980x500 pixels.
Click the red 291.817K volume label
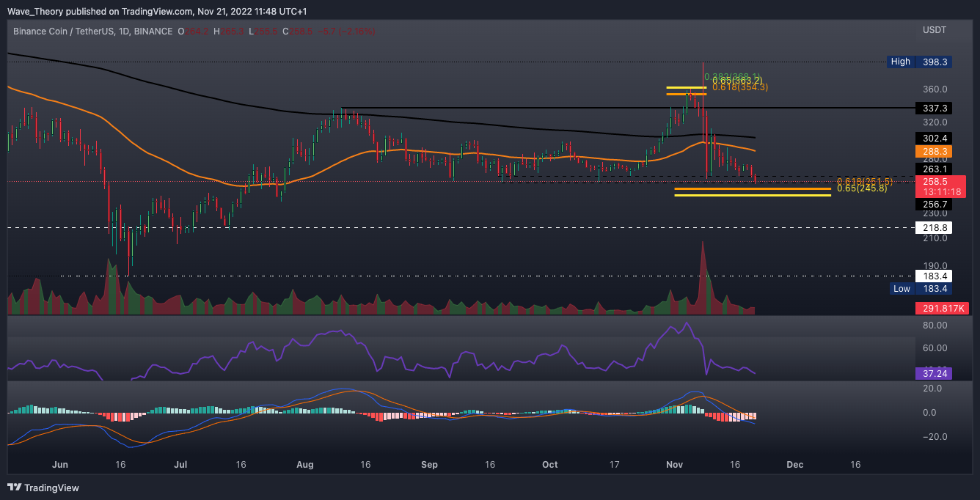pos(942,309)
